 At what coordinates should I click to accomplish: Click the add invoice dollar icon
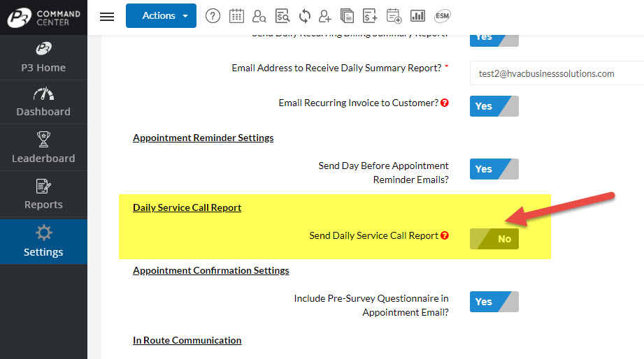[370, 16]
